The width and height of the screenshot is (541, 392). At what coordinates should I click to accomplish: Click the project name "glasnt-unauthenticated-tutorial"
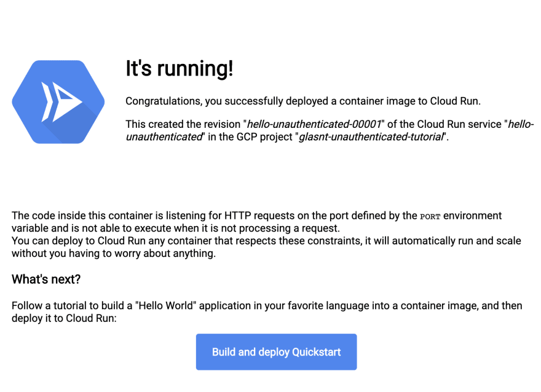coord(371,137)
